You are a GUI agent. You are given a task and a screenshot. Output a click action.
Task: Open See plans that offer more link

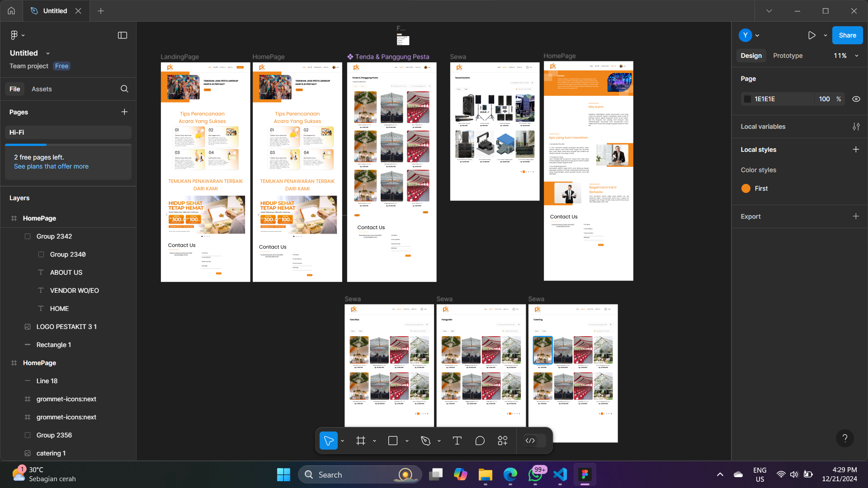51,166
